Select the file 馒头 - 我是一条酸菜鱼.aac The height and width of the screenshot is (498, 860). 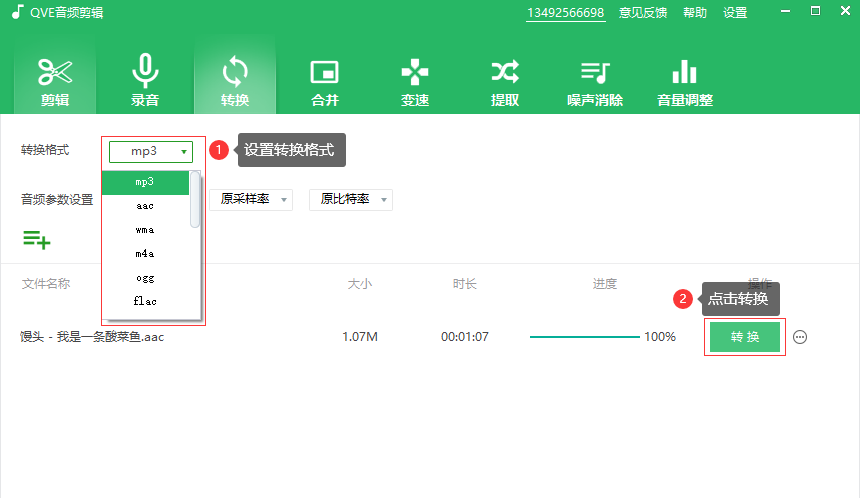pos(92,337)
